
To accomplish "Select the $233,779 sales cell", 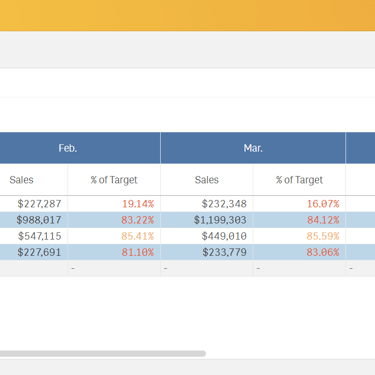I will [x=207, y=252].
